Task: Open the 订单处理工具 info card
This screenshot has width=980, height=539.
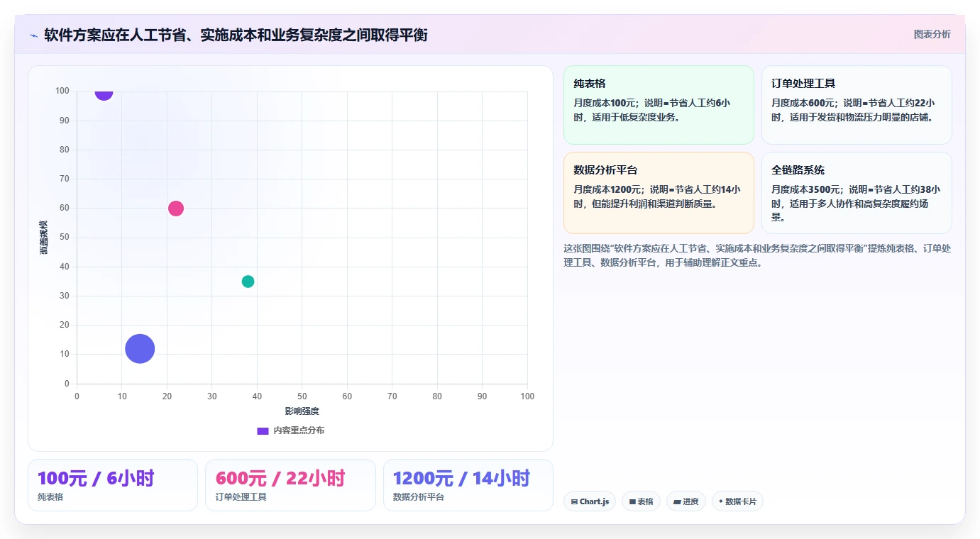Action: click(x=857, y=105)
